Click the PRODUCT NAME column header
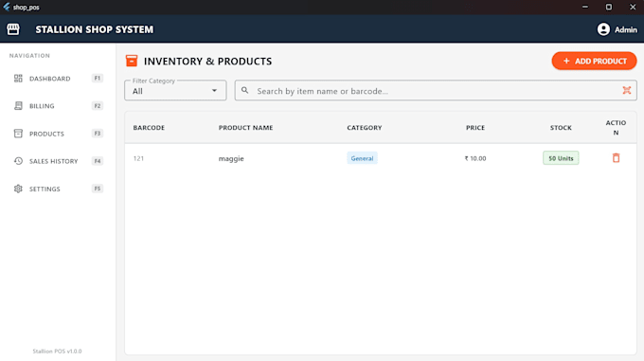This screenshot has width=644, height=361. tap(245, 128)
